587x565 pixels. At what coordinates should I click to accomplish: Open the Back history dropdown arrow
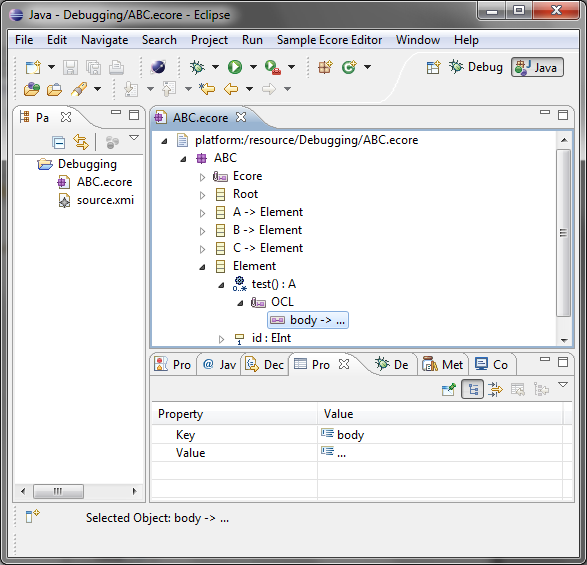click(x=249, y=89)
